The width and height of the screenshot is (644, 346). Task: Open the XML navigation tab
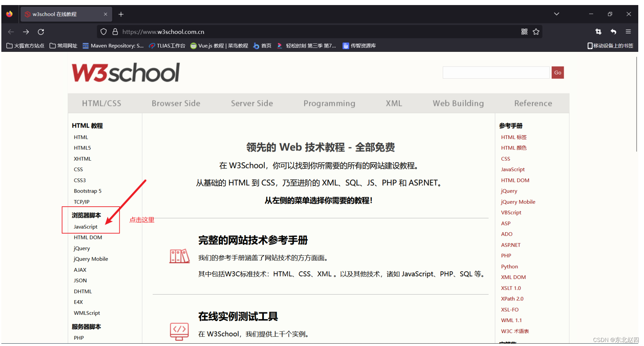[x=394, y=103]
